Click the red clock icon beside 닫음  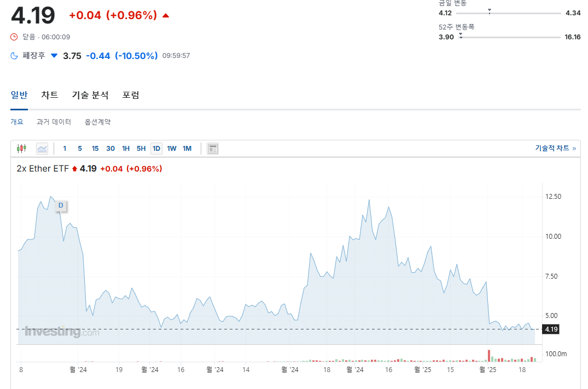[14, 37]
